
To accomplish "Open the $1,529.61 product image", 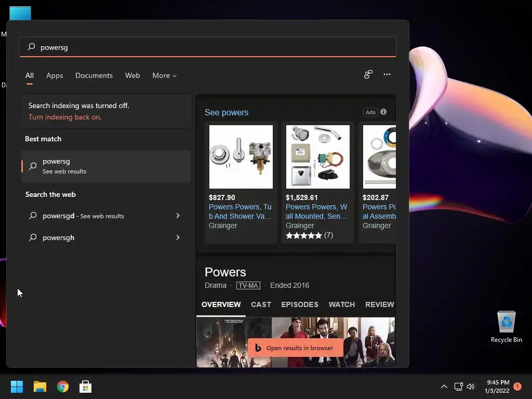I will click(318, 157).
